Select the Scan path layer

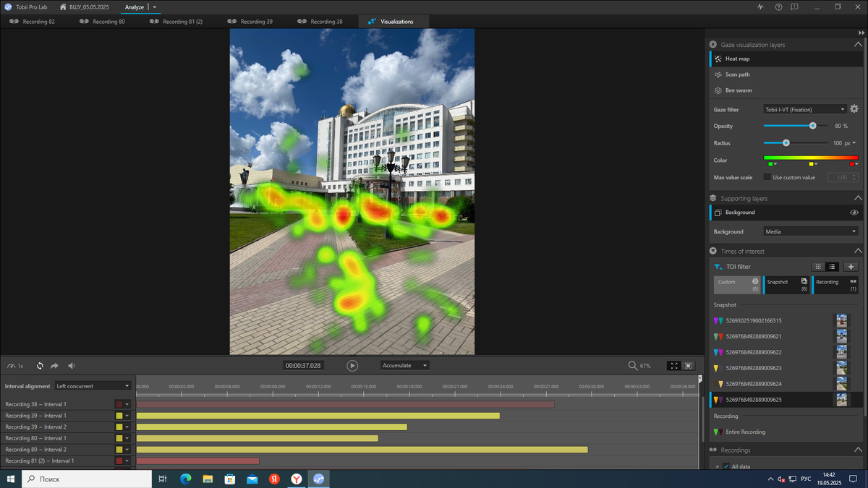coord(785,74)
